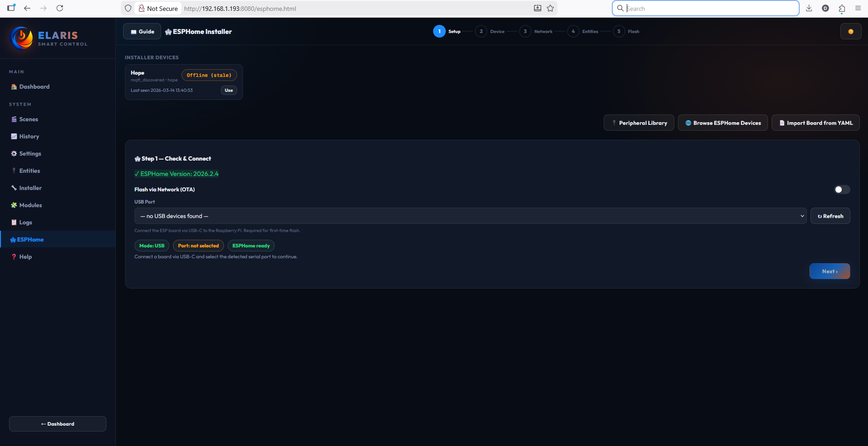View the system Logs
Image resolution: width=868 pixels, height=446 pixels.
pos(25,222)
